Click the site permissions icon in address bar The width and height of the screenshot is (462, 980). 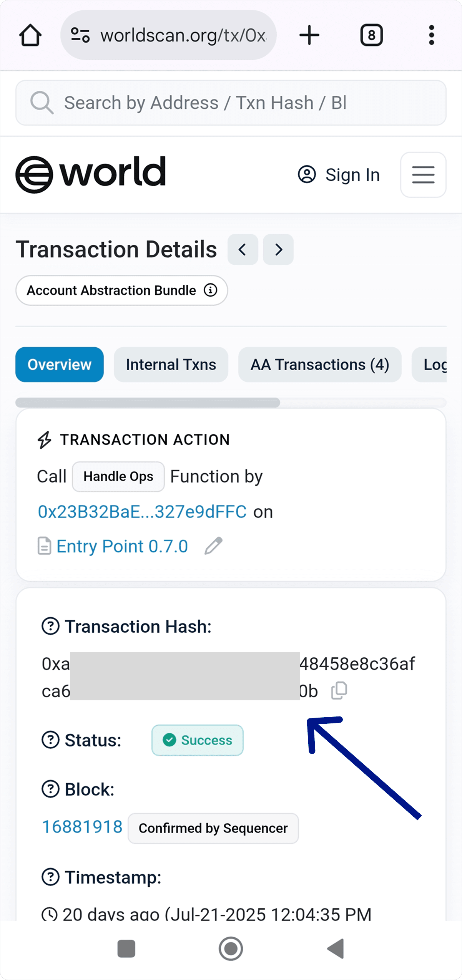[80, 35]
